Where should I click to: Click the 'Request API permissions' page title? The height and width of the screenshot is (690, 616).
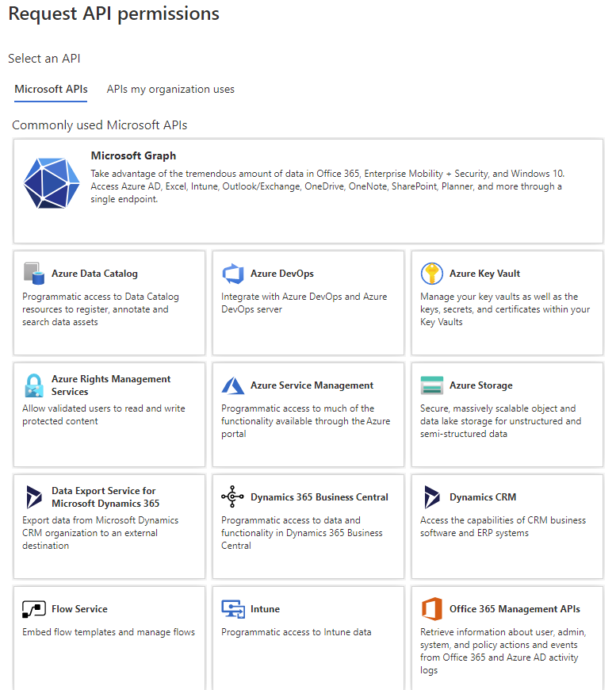coord(113,13)
